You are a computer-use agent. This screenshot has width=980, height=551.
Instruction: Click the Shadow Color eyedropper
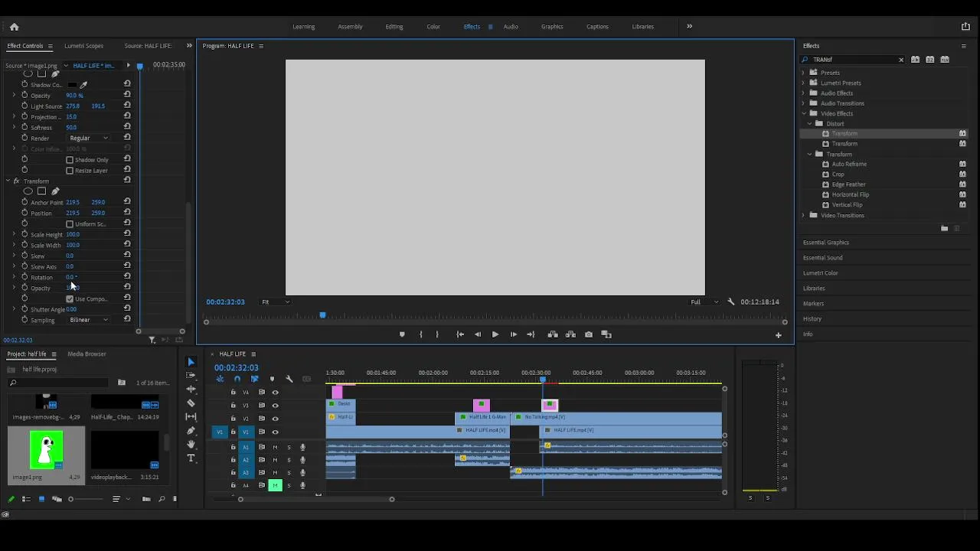point(83,85)
